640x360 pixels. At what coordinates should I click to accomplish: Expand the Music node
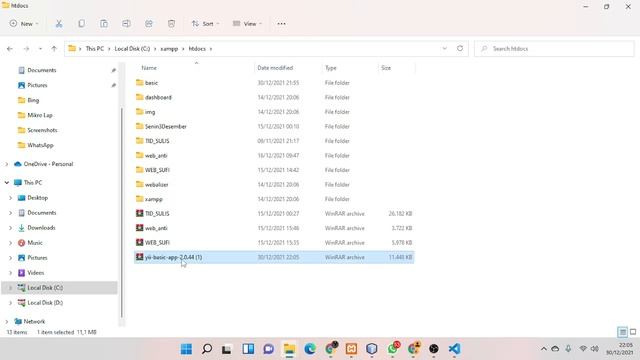(x=11, y=243)
